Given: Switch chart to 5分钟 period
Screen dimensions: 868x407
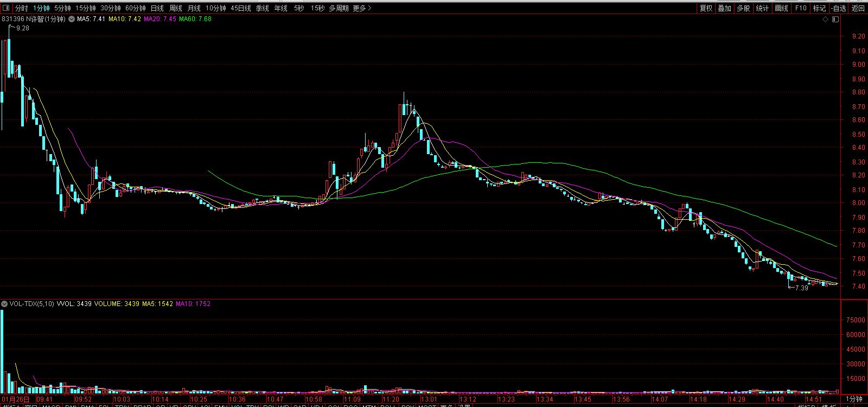Looking at the screenshot, I should [x=62, y=8].
